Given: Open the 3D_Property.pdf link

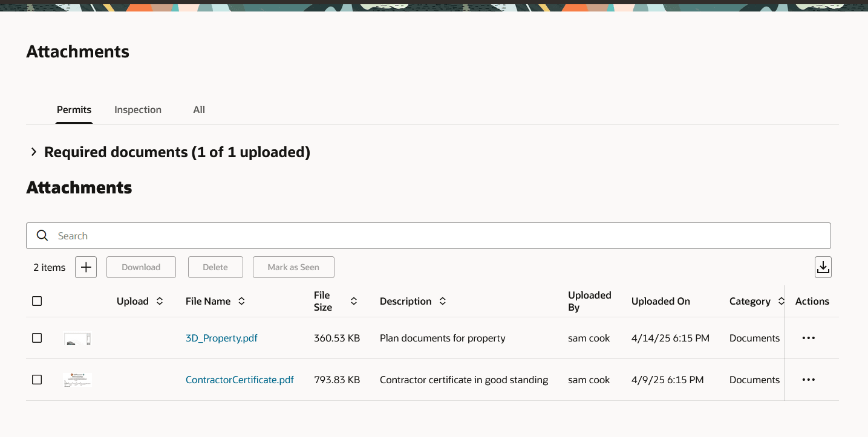Looking at the screenshot, I should (x=221, y=338).
